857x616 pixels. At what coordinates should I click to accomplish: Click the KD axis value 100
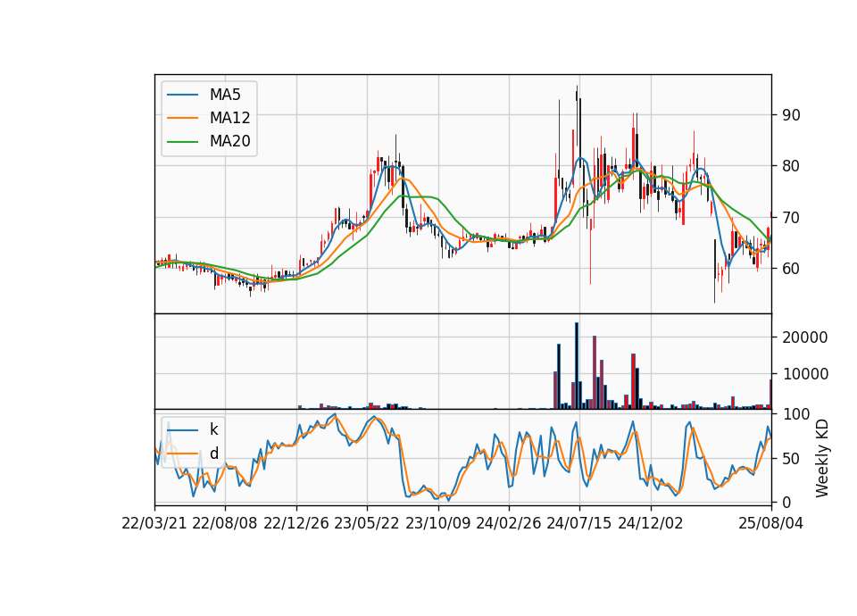[796, 414]
